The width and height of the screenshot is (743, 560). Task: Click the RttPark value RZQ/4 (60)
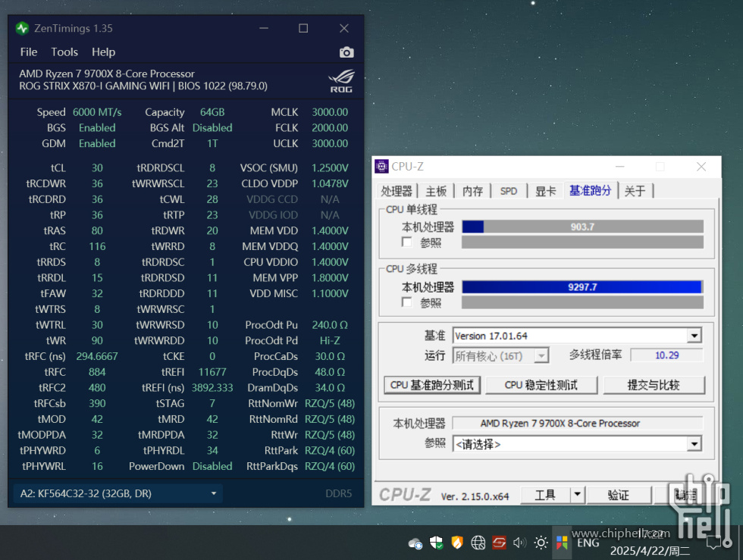(330, 451)
